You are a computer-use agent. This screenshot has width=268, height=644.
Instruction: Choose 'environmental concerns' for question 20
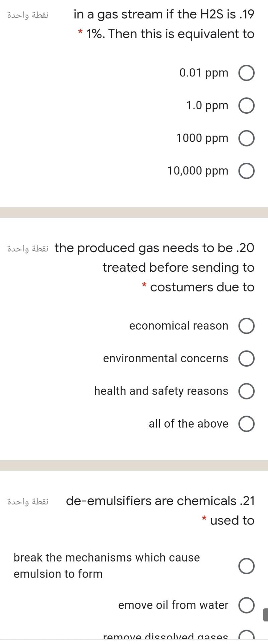click(x=246, y=358)
